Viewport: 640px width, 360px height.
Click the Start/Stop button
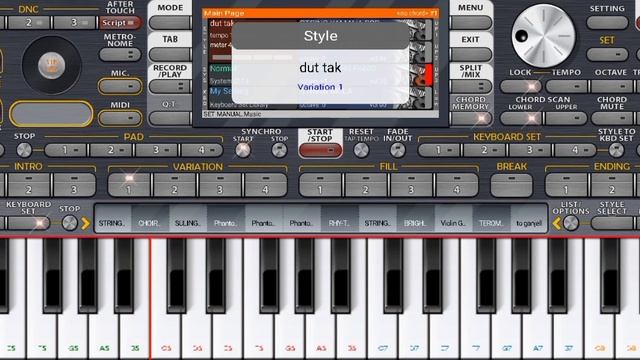[320, 150]
